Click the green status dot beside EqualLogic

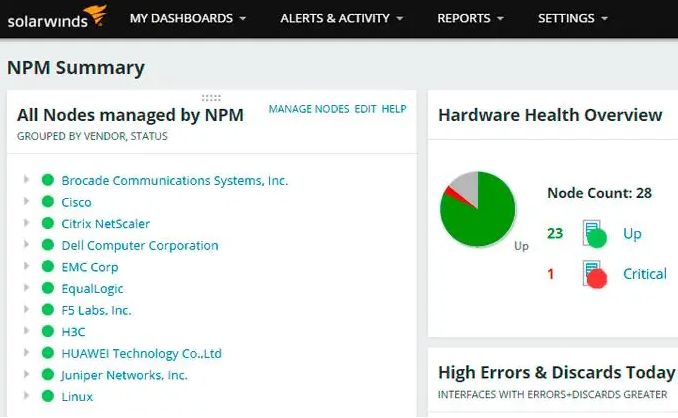click(x=48, y=288)
